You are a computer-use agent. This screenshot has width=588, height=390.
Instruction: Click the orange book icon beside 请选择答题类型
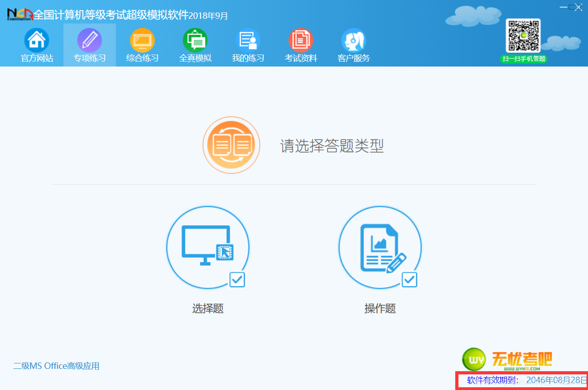[232, 145]
